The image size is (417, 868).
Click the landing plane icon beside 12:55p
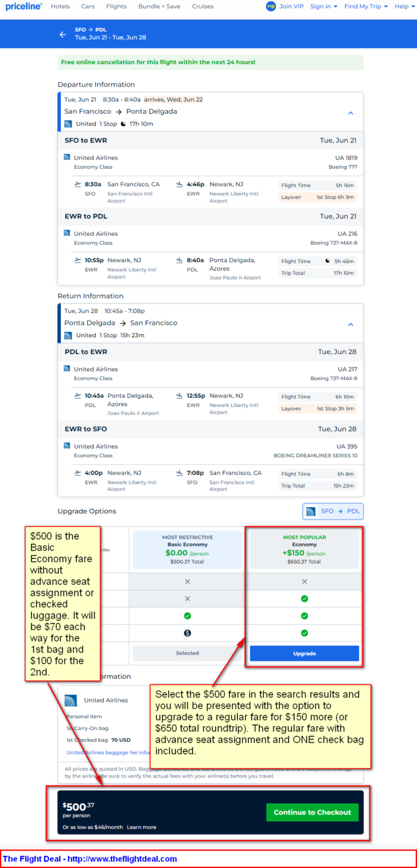(179, 395)
